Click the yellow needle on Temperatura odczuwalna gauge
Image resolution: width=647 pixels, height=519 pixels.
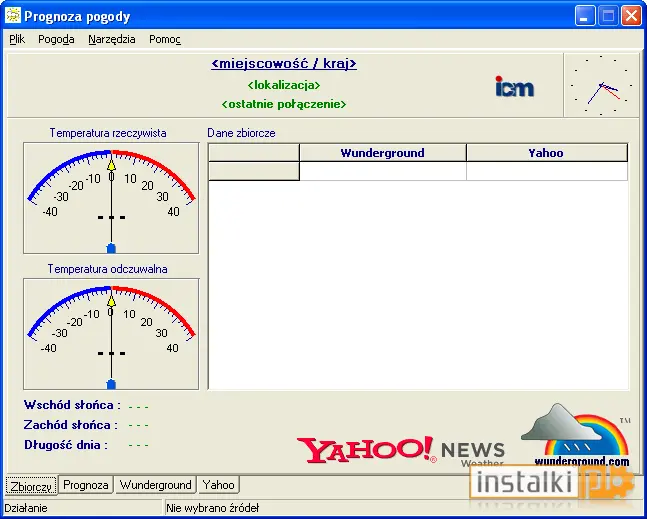pyautogui.click(x=111, y=301)
